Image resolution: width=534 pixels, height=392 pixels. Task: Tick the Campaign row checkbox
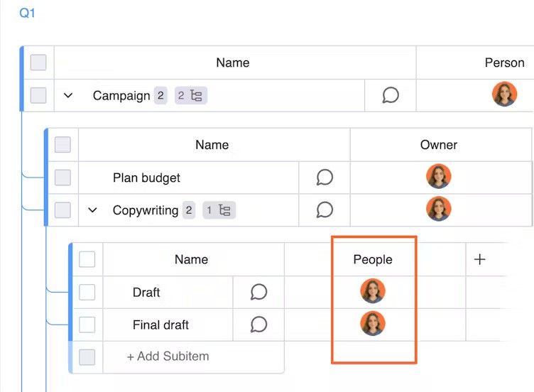(x=38, y=95)
